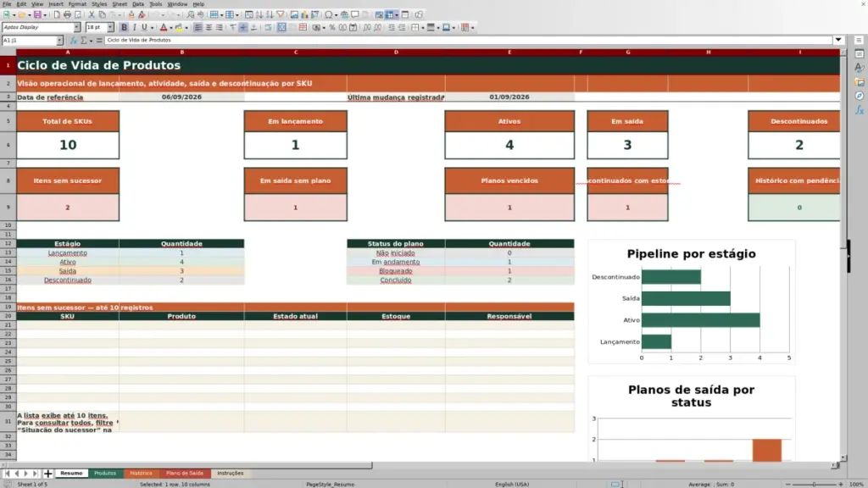This screenshot has height=488, width=868.
Task: Open the Font Name dropdown
Action: point(77,27)
